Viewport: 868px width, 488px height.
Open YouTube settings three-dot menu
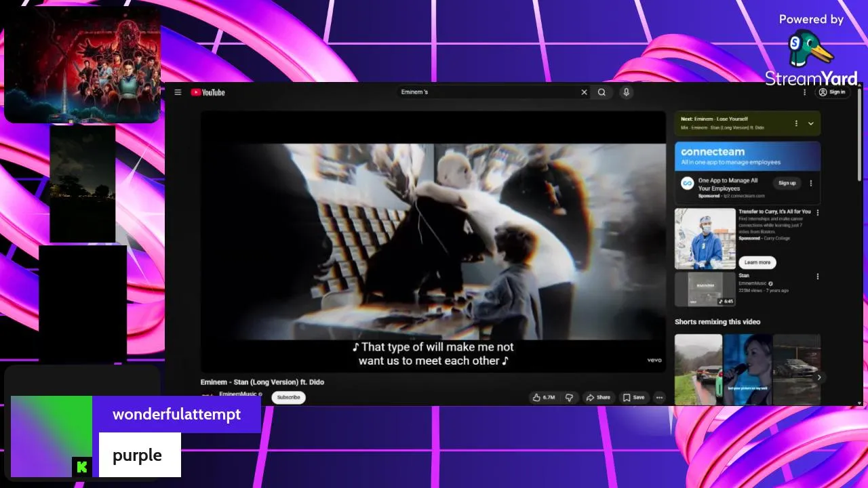[805, 92]
